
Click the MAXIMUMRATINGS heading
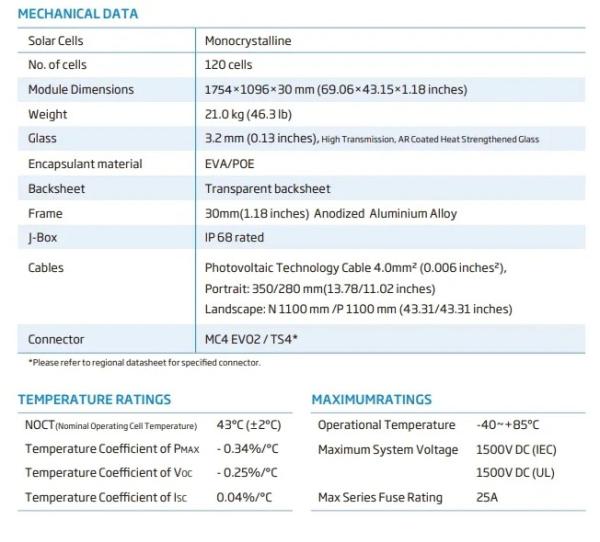(x=371, y=400)
